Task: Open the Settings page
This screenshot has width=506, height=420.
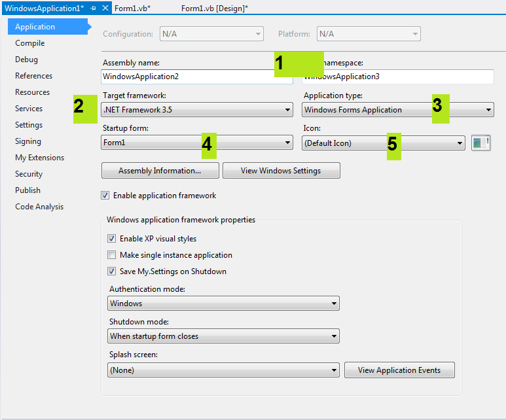Action: point(29,125)
